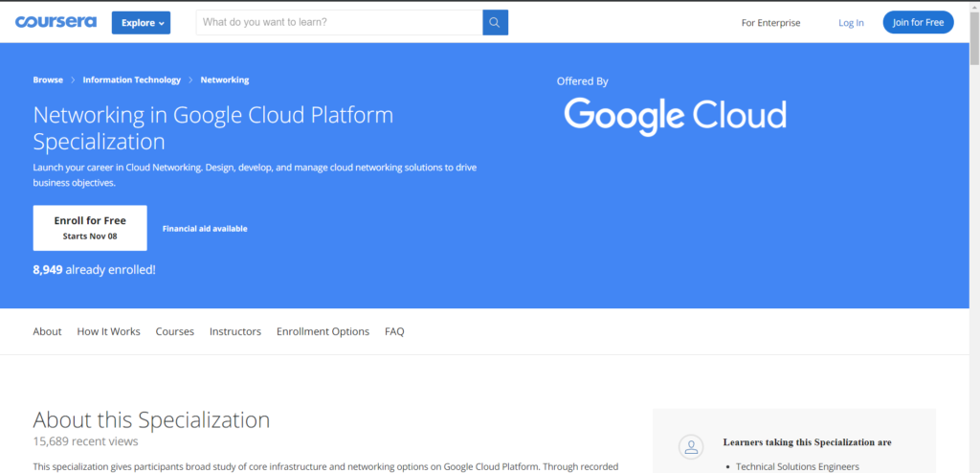Open the Explore dropdown menu
The height and width of the screenshot is (473, 980).
142,23
